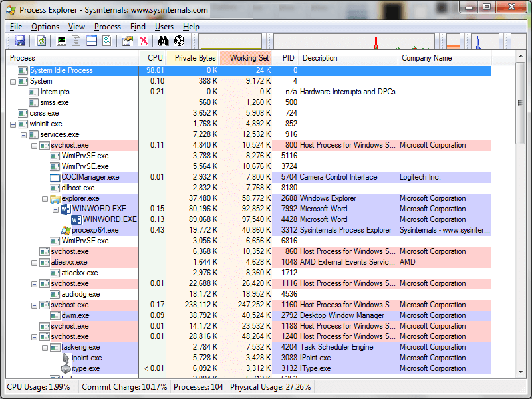The width and height of the screenshot is (532, 399).
Task: Click the CPU usage history mini graph
Action: [230, 41]
